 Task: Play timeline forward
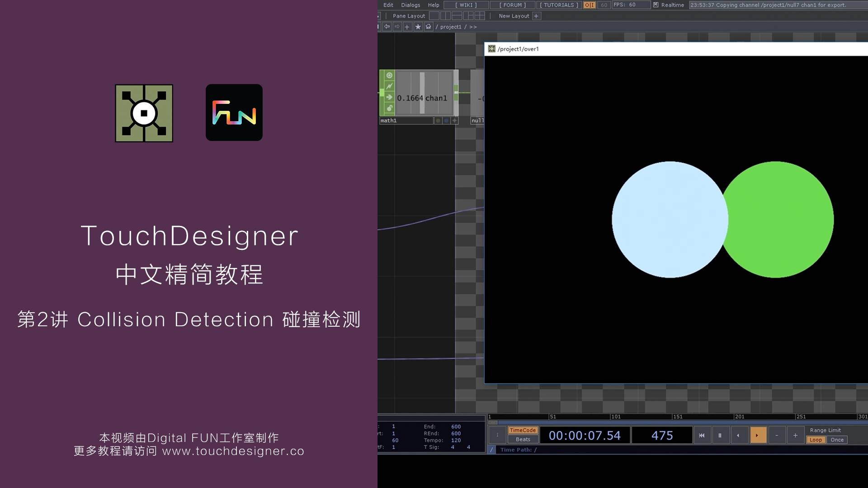[x=758, y=436]
